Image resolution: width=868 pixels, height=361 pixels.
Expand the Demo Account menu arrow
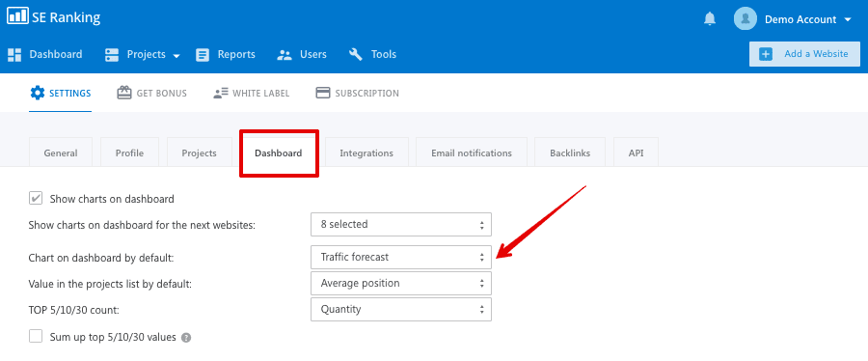pyautogui.click(x=848, y=19)
